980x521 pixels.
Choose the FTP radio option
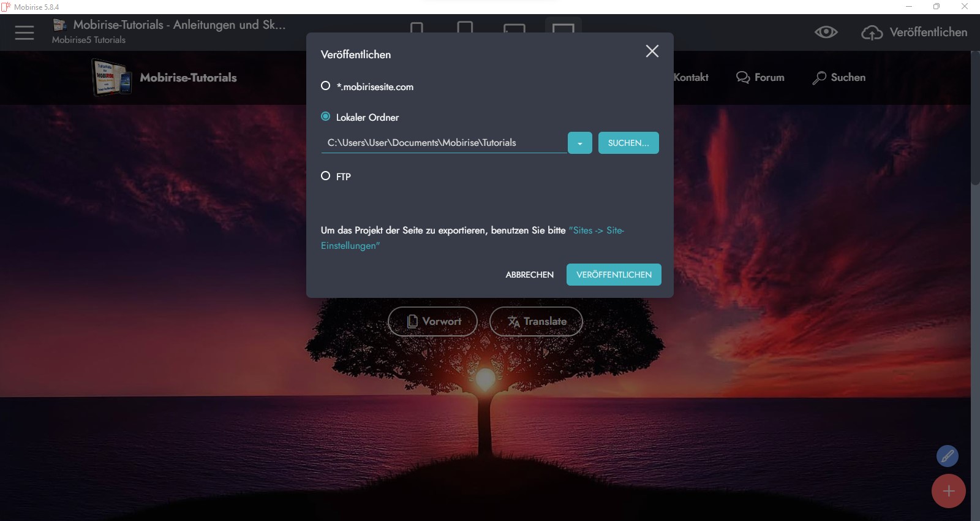pyautogui.click(x=326, y=176)
